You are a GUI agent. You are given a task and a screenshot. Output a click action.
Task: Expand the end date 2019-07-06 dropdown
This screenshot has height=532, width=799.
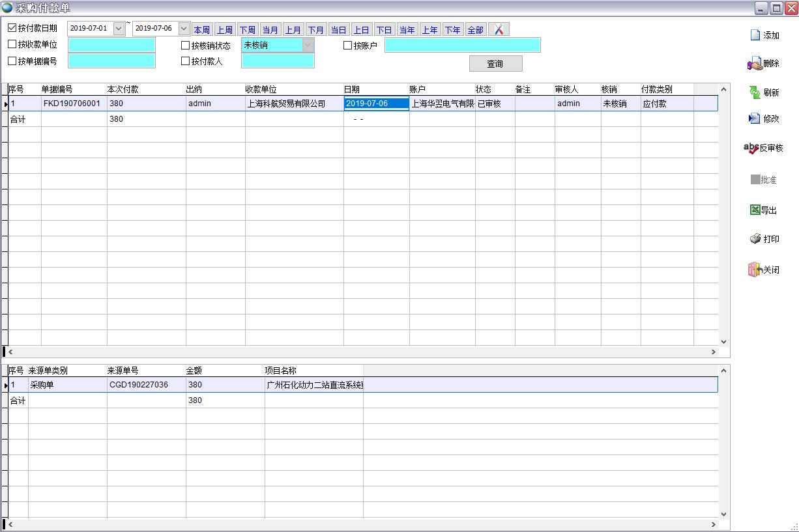point(184,29)
